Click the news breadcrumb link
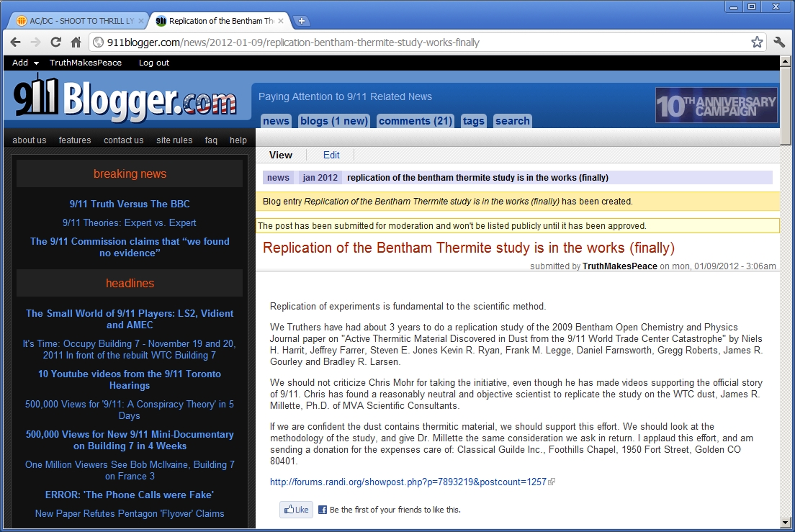795x532 pixels. (x=279, y=178)
